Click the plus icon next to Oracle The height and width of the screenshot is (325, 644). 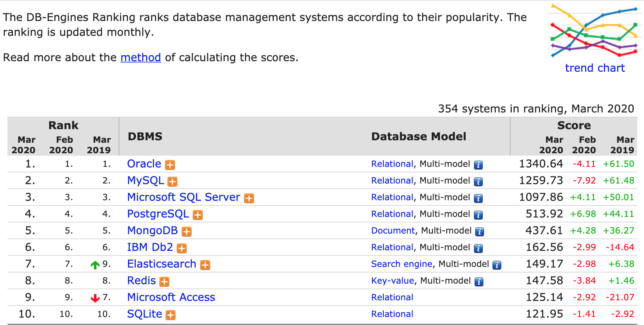(x=170, y=165)
